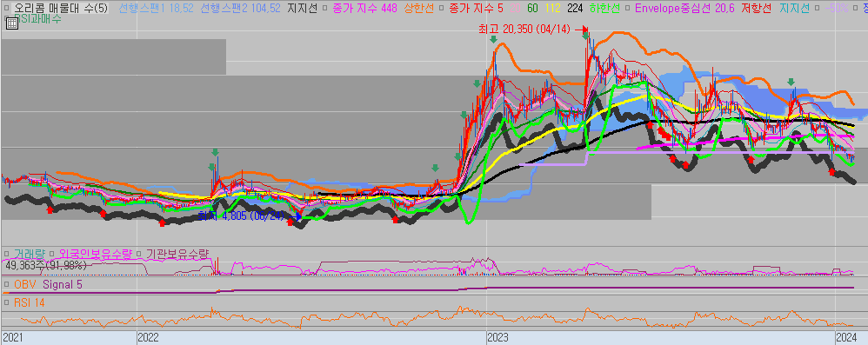Select the 오리콤 매물대 수(5) legend label
Image resolution: width=868 pixels, height=345 pixels.
[x=62, y=9]
